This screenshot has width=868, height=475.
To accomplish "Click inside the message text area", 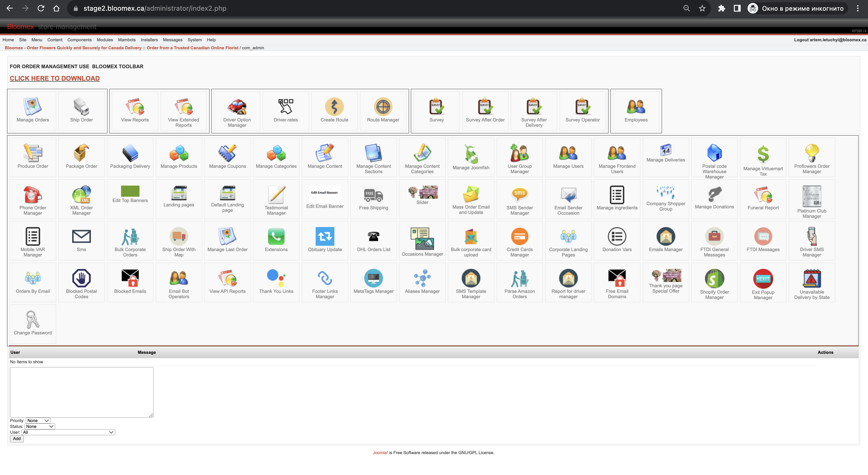I will [82, 392].
